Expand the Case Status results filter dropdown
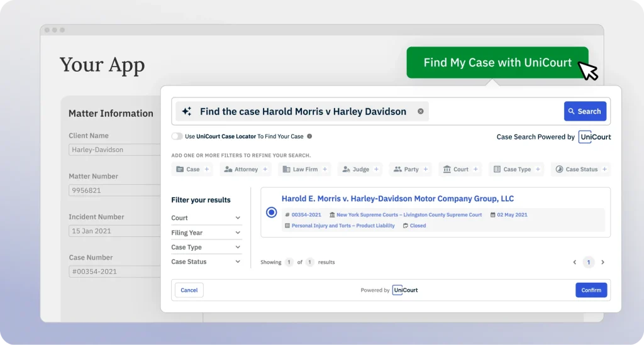This screenshot has height=345, width=644. [x=206, y=261]
